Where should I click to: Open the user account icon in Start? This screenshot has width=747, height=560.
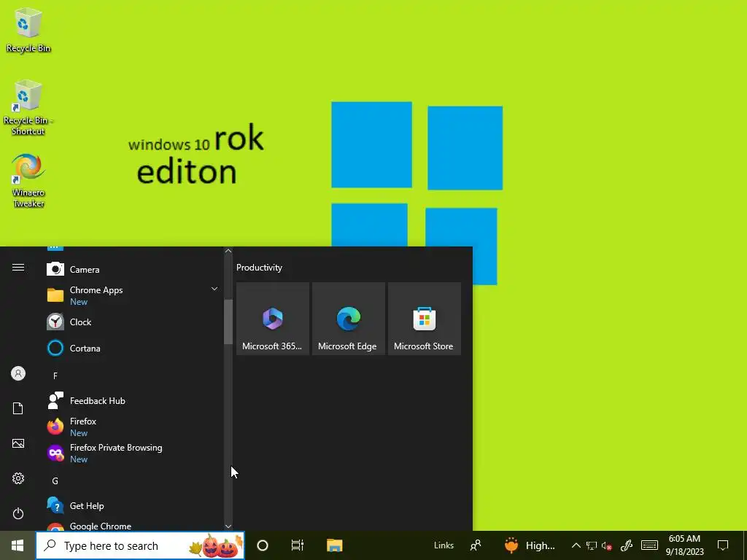point(18,373)
